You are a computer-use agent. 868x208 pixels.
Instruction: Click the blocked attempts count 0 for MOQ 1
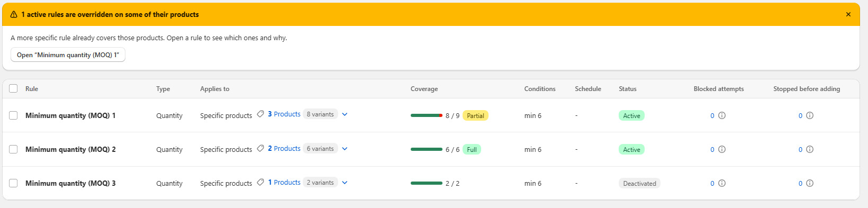click(712, 115)
